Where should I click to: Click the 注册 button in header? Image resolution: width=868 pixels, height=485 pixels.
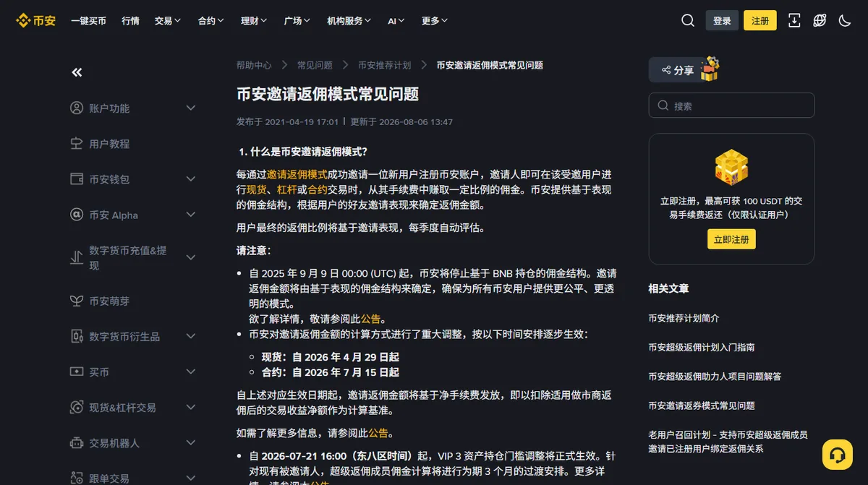click(760, 20)
